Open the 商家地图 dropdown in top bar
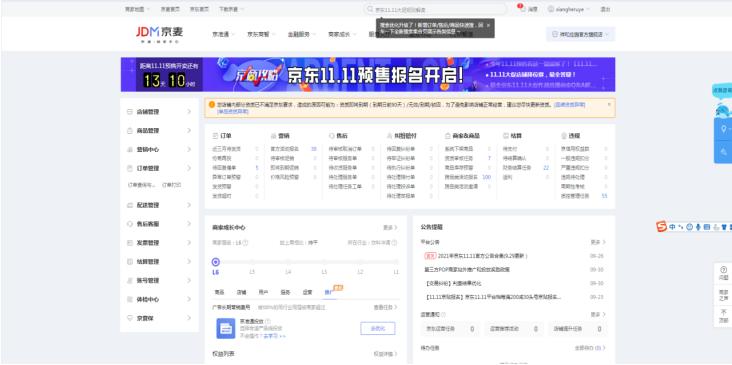Image resolution: width=732 pixels, height=365 pixels. click(138, 9)
